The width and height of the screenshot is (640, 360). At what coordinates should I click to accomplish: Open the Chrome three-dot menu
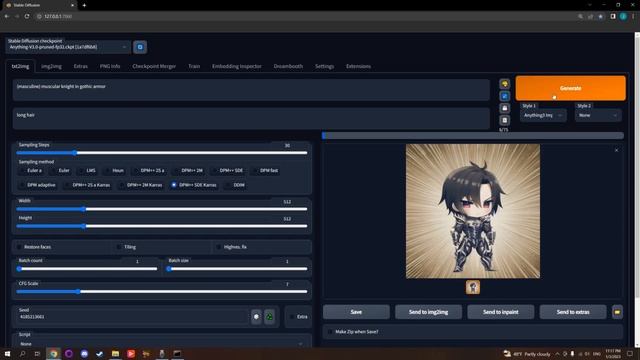pyautogui.click(x=633, y=16)
